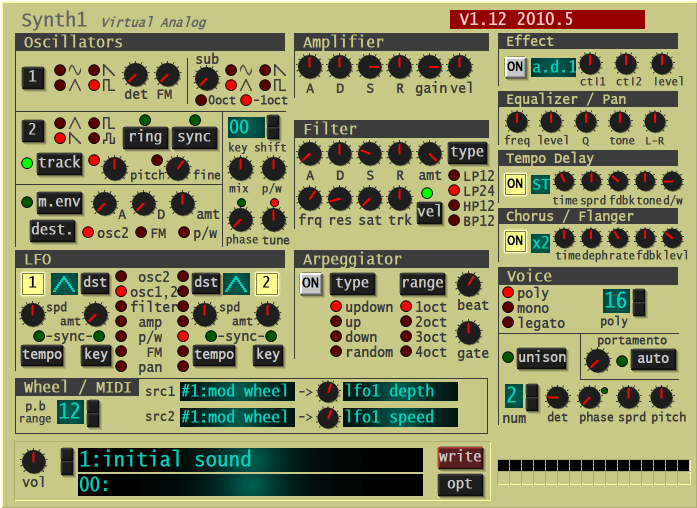Click amplifier Attack knob
The width and height of the screenshot is (697, 508).
(x=310, y=67)
